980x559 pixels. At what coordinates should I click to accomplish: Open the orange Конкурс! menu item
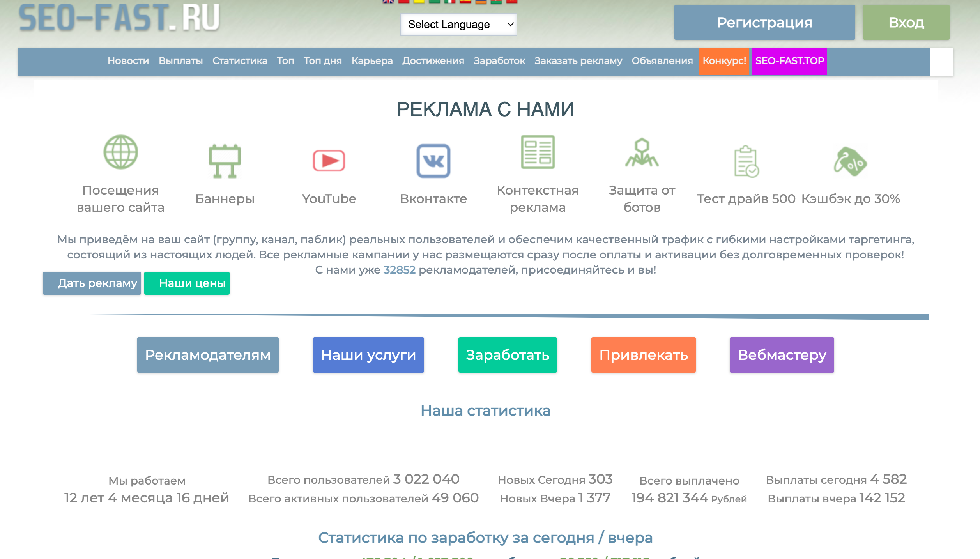[x=724, y=61]
